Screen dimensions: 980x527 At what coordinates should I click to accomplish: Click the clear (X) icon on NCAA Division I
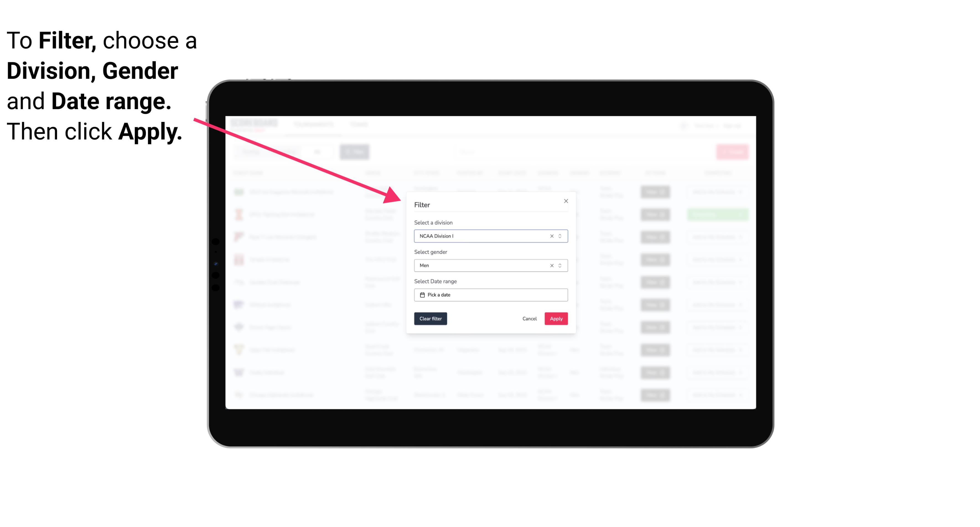[551, 236]
